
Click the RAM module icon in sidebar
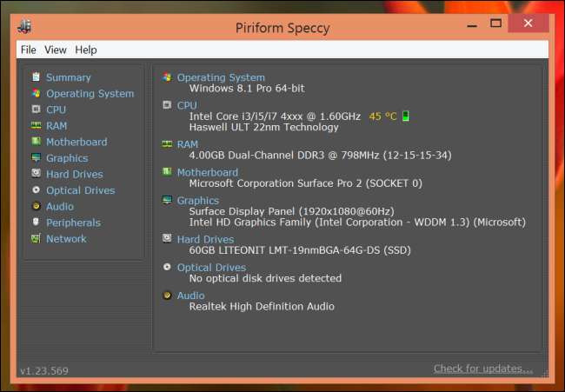pos(36,126)
